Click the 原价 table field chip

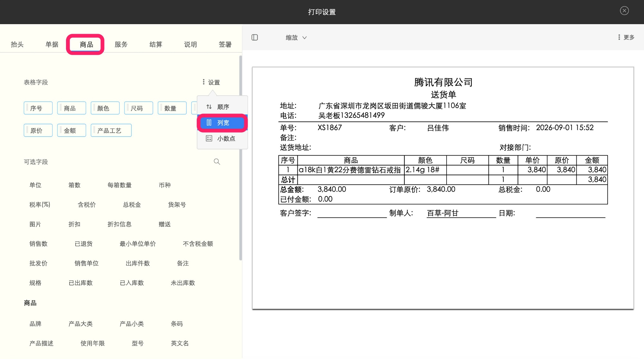38,130
